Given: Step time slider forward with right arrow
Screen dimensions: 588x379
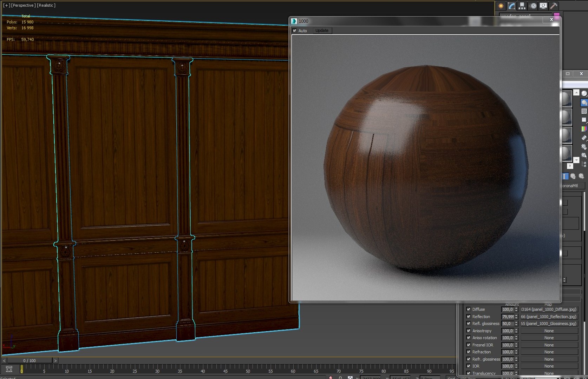Looking at the screenshot, I should pyautogui.click(x=55, y=360).
